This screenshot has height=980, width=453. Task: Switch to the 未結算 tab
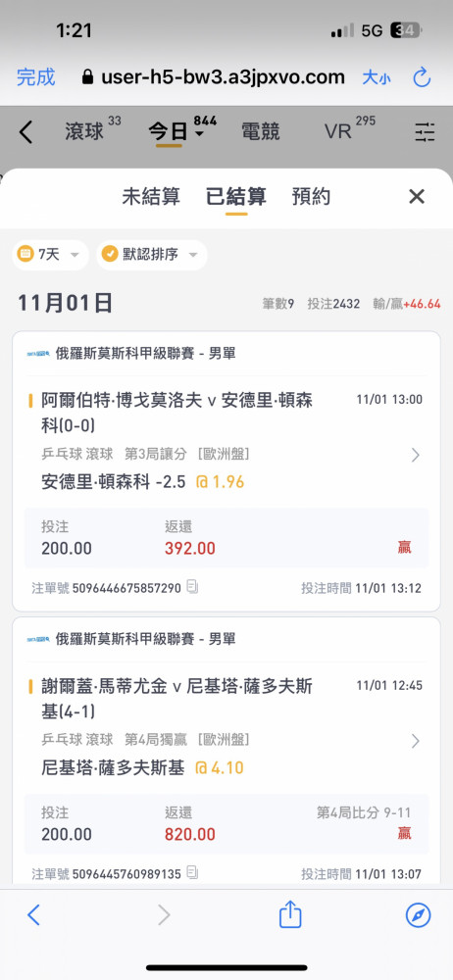tap(151, 197)
